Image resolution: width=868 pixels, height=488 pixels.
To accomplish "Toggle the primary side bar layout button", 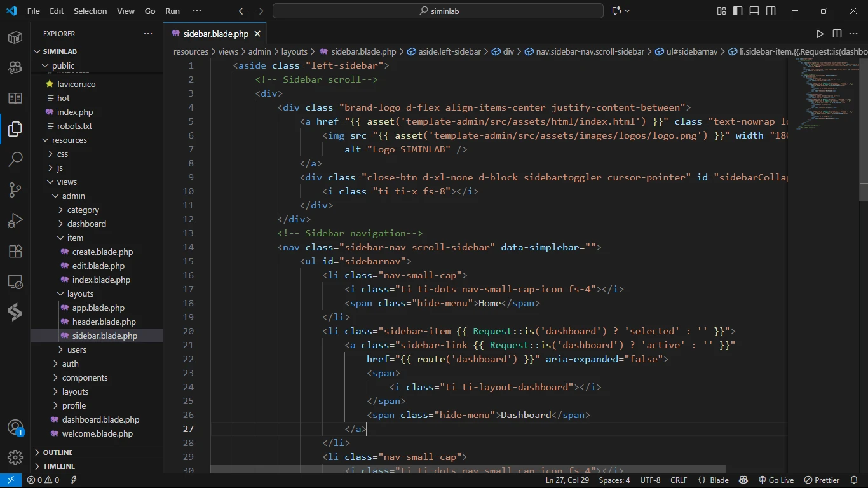I will 738,11.
